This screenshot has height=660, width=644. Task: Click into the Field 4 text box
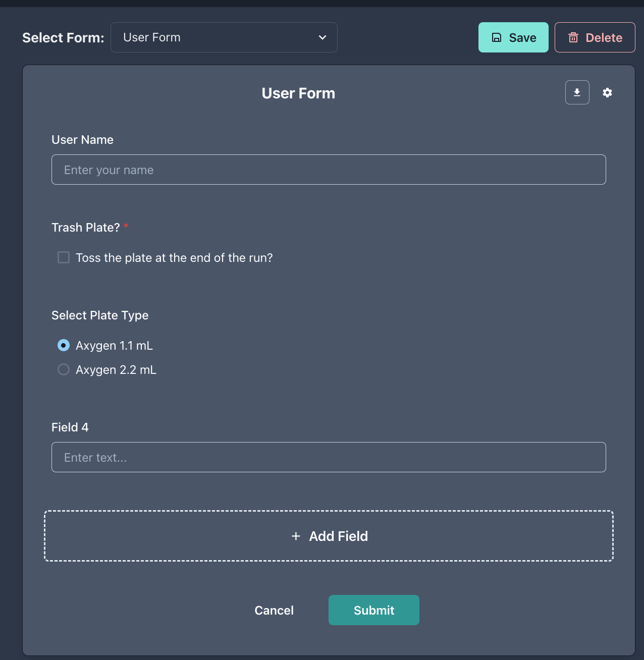(x=329, y=457)
